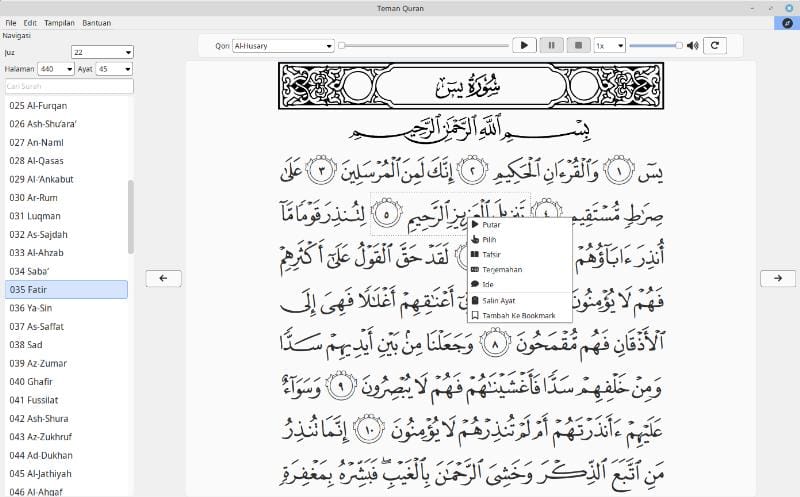Open the Edit menu

(30, 23)
